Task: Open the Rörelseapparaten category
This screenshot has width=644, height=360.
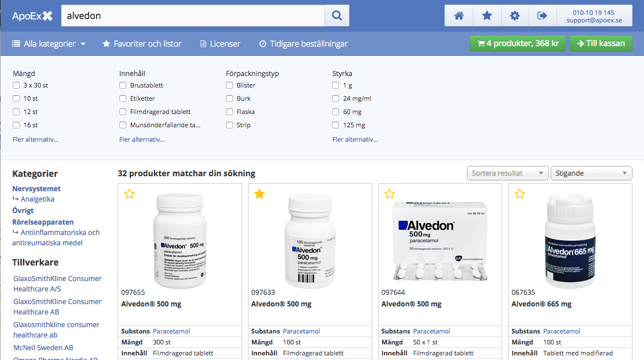Action: pos(43,222)
